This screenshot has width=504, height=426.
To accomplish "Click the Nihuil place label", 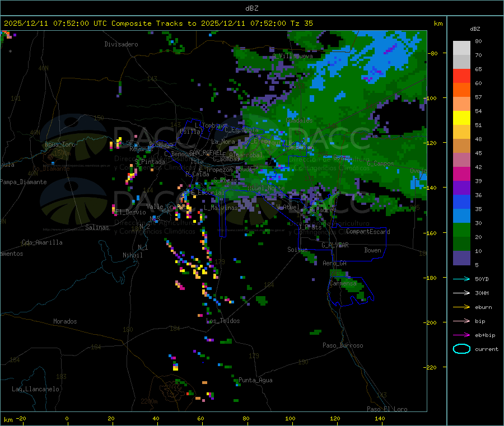I will [133, 255].
